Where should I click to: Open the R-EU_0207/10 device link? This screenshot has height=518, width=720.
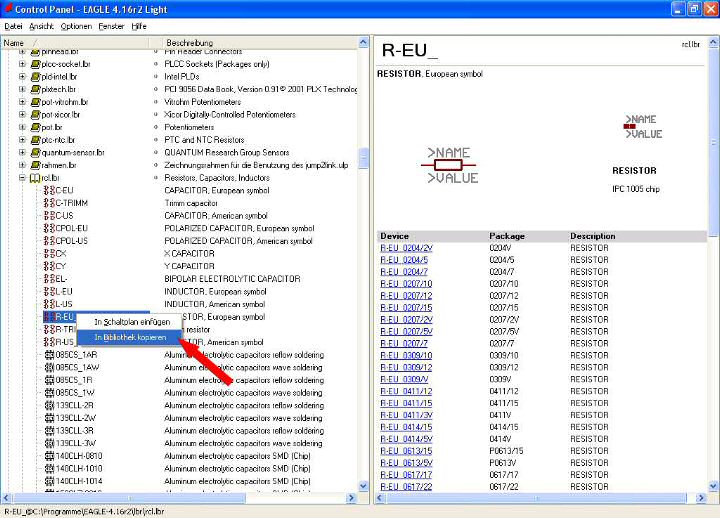coord(406,284)
